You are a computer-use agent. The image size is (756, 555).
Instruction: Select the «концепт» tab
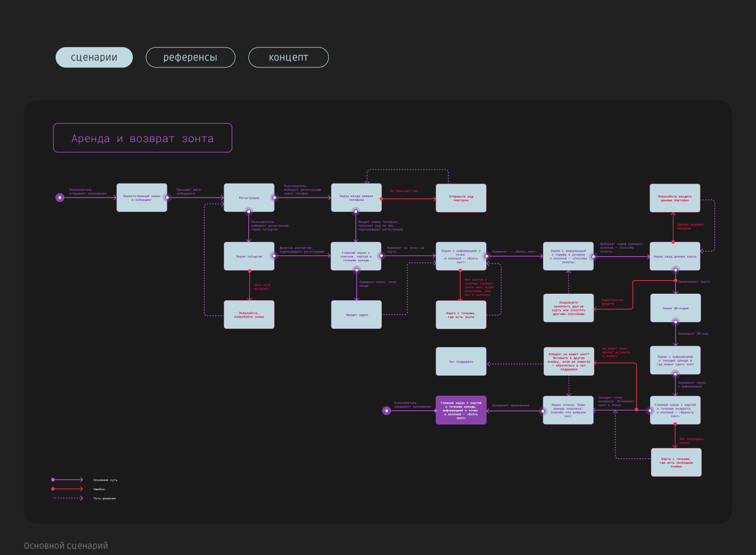pyautogui.click(x=288, y=57)
